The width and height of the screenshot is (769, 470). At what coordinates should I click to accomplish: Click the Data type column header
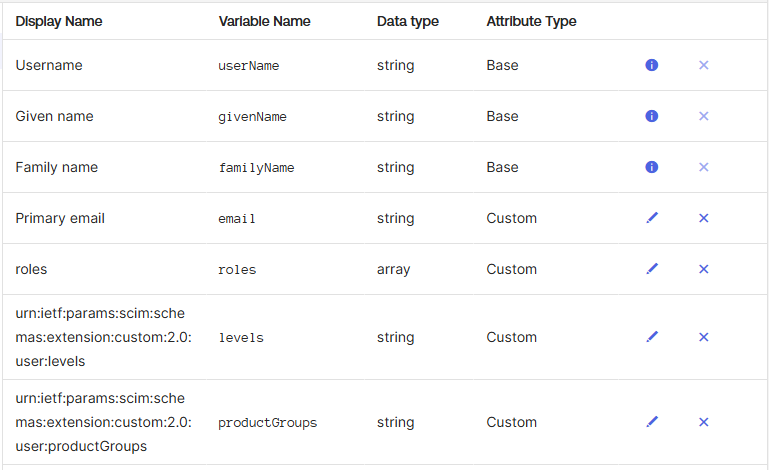pos(408,21)
